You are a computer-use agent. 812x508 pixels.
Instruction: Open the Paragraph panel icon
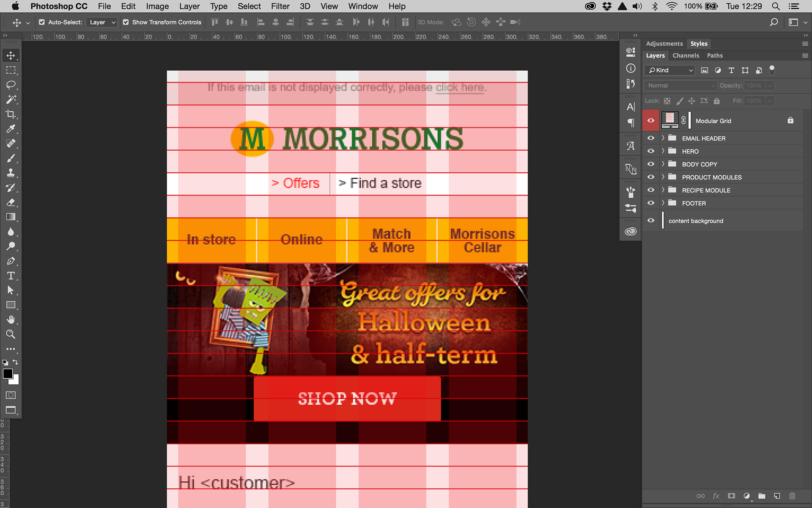coord(631,123)
